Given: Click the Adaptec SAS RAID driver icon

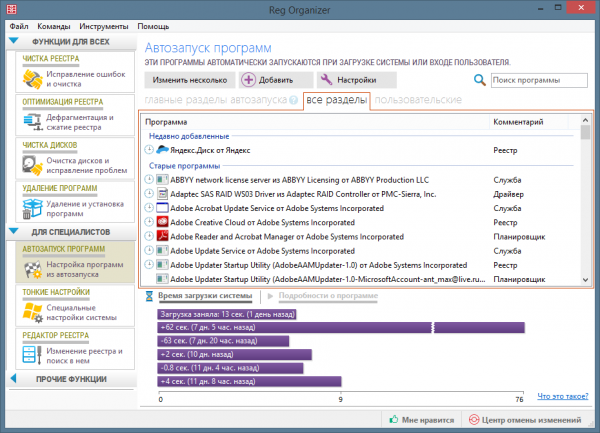Looking at the screenshot, I should pyautogui.click(x=162, y=194).
